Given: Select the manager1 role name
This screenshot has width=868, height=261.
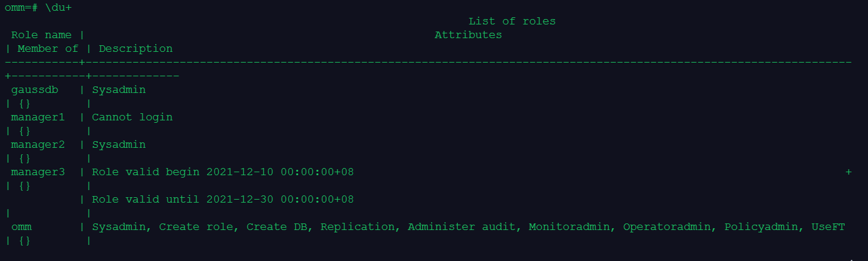Looking at the screenshot, I should pos(38,117).
